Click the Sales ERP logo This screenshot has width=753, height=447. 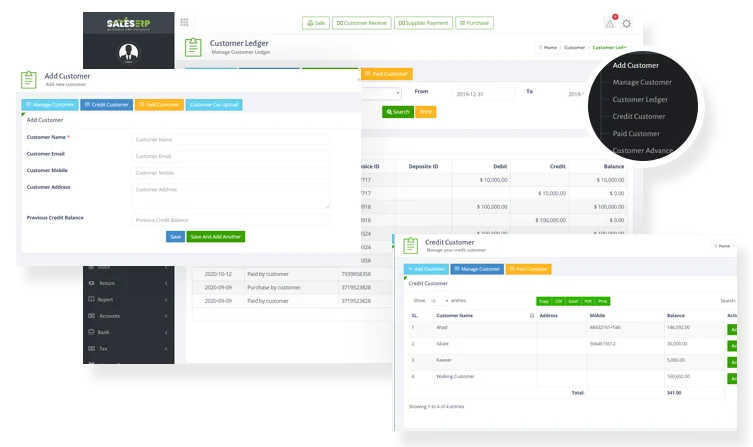(128, 24)
